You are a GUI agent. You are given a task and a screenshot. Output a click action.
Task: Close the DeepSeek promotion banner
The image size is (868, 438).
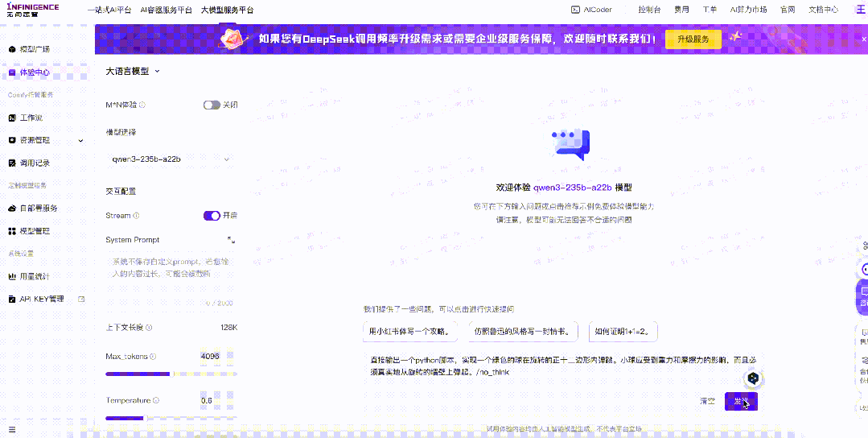click(865, 39)
